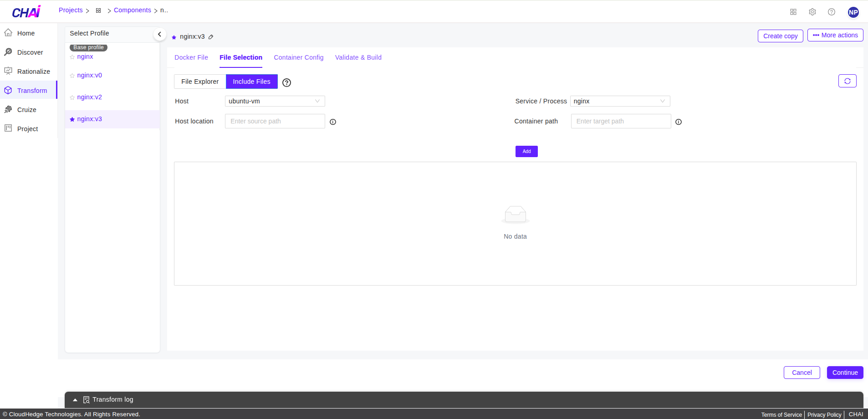Select the File Selection tab
The height and width of the screenshot is (419, 868).
pos(241,57)
